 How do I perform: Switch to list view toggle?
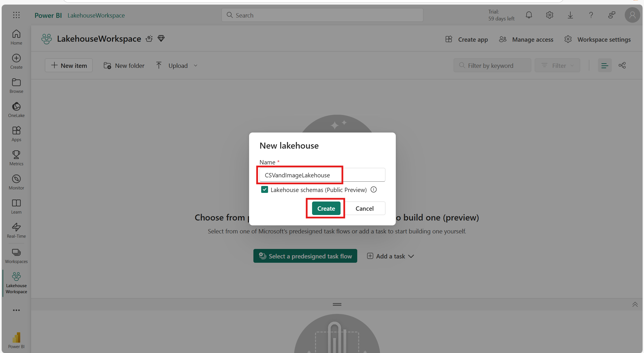point(605,66)
